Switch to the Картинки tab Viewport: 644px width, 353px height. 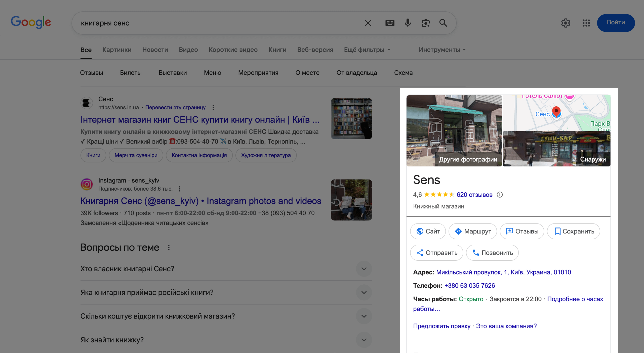(117, 50)
